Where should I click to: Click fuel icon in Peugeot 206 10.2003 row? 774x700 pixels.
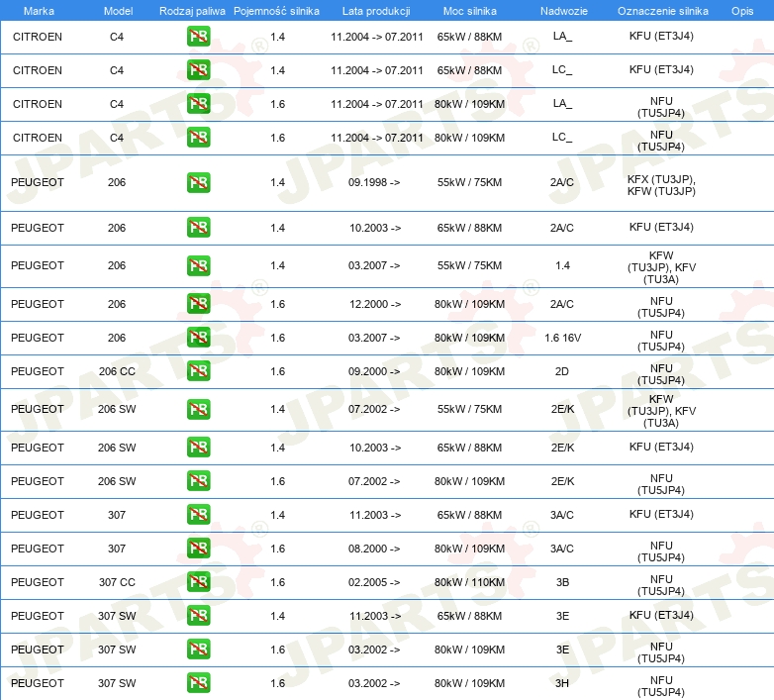coord(198,228)
